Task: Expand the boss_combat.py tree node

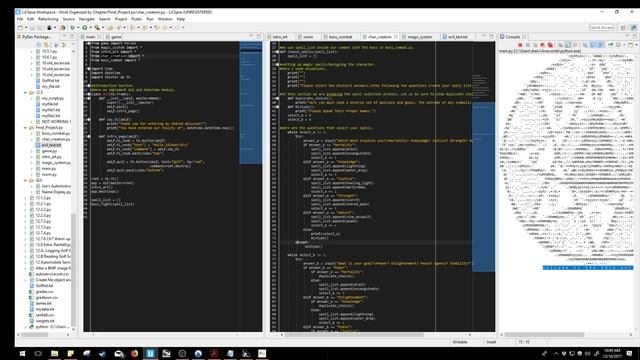Action: [32, 133]
